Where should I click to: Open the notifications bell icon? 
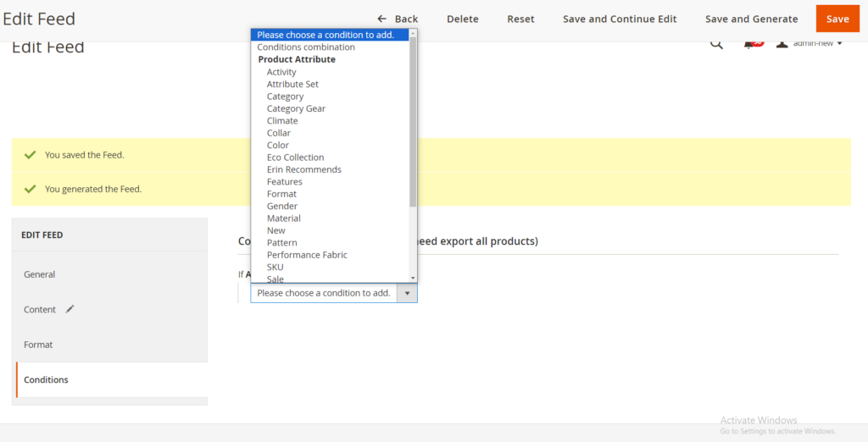pyautogui.click(x=750, y=44)
